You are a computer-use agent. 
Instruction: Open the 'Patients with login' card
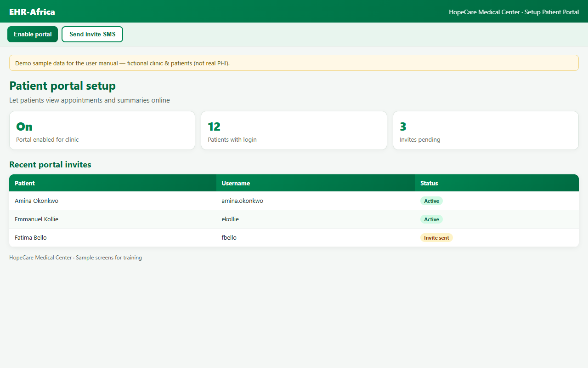coord(294,130)
